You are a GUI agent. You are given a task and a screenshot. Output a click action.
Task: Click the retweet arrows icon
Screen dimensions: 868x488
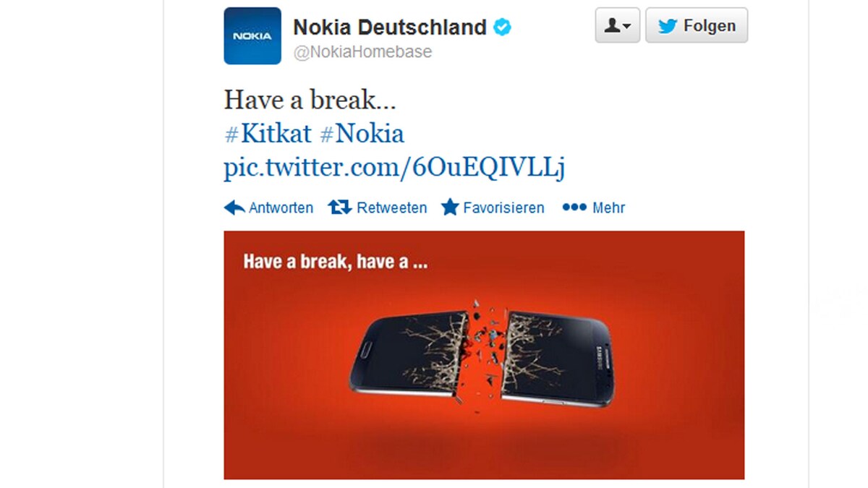click(339, 207)
